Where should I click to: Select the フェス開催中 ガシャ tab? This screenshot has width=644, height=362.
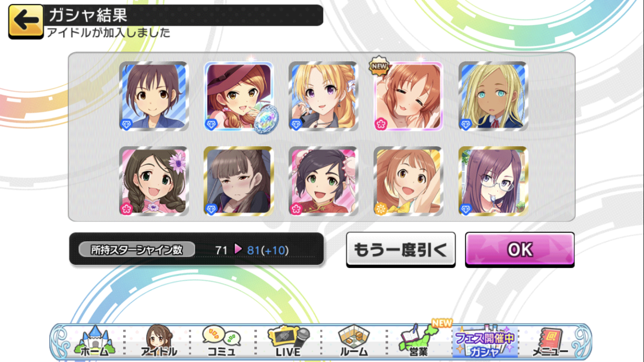point(484,342)
